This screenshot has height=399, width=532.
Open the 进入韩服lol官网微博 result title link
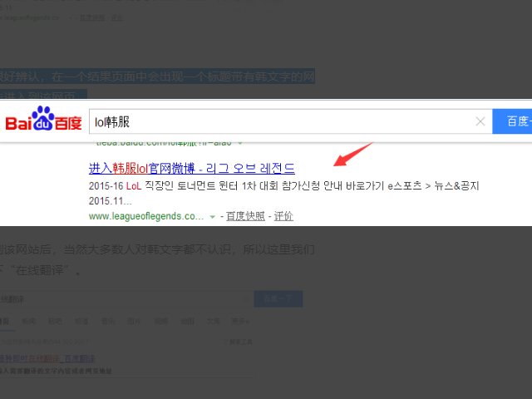(191, 168)
